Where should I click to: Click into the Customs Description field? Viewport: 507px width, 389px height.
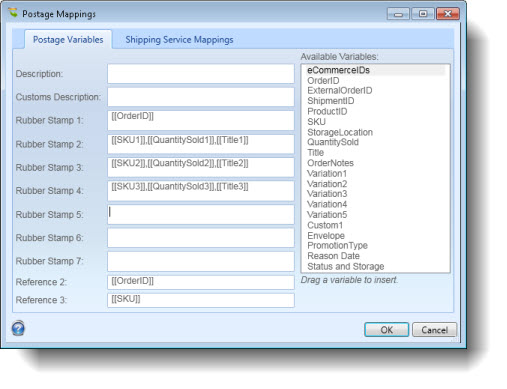(x=201, y=97)
